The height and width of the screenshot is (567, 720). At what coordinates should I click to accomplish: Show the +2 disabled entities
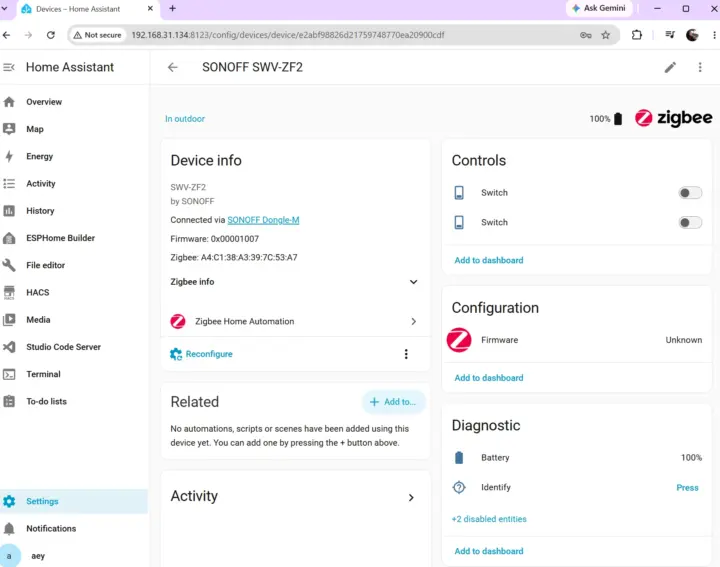[x=489, y=519]
